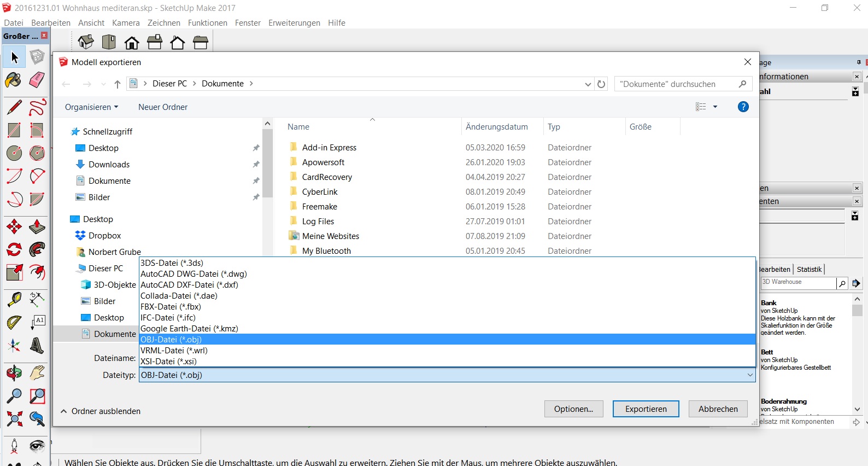Go up one folder level
The height and width of the screenshot is (466, 868).
point(117,84)
